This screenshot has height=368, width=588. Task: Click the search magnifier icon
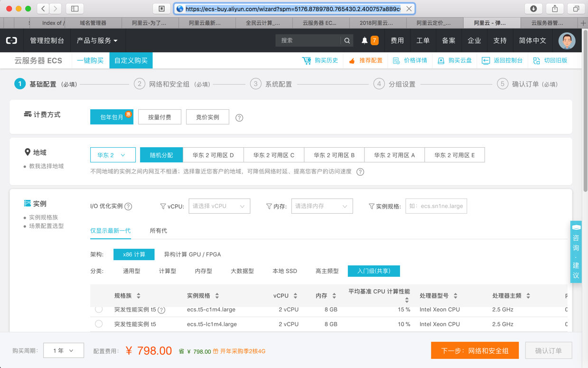coord(347,41)
